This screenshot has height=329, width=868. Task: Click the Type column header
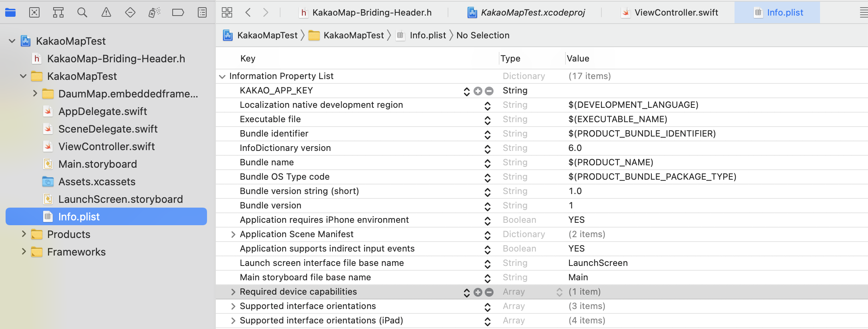(x=510, y=59)
